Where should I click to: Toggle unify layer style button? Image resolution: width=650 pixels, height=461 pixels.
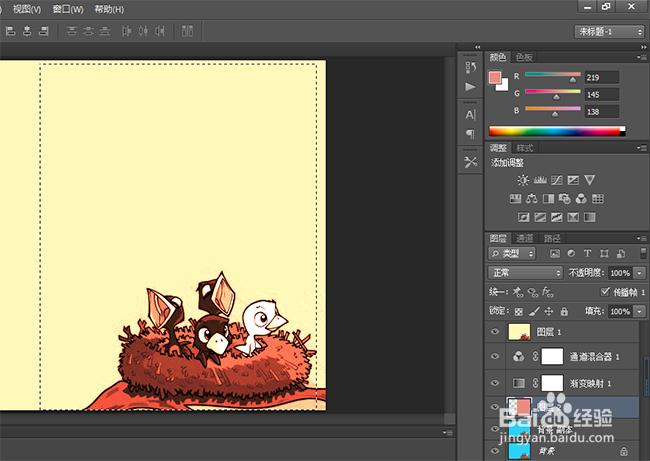click(548, 292)
